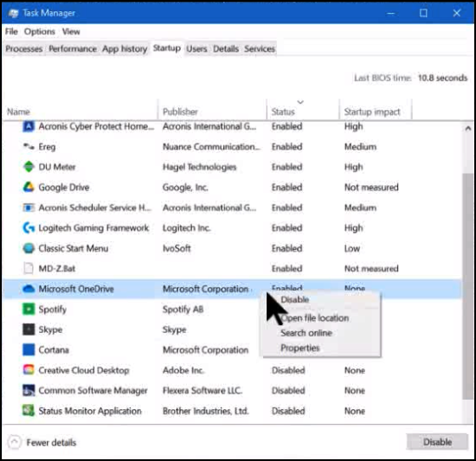The image size is (476, 461).
Task: Select the Spotify row name
Action: [53, 310]
